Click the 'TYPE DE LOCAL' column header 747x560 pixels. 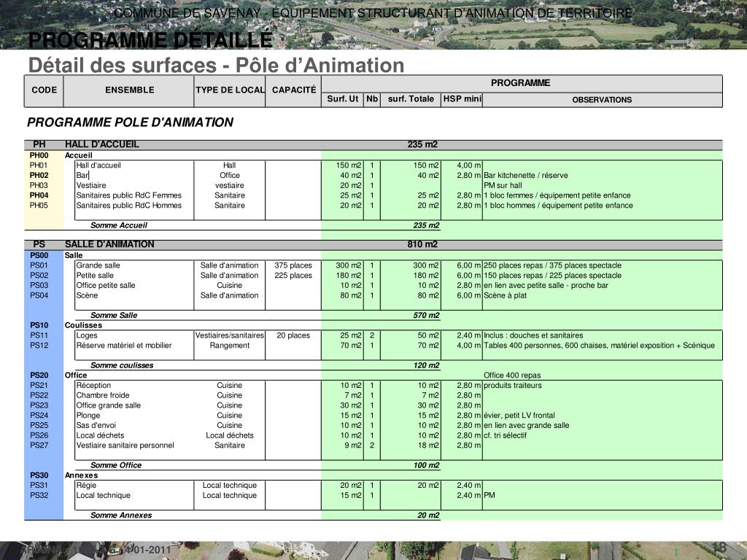pyautogui.click(x=230, y=90)
